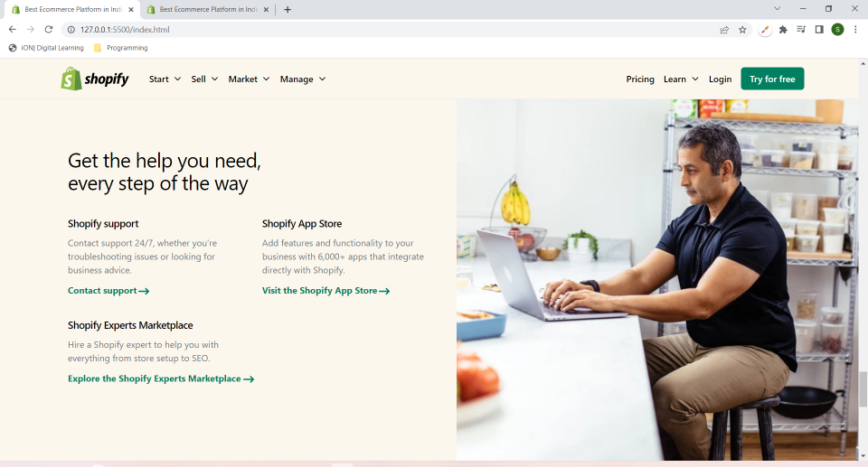
Task: Expand the Learn menu dropdown
Action: (681, 79)
